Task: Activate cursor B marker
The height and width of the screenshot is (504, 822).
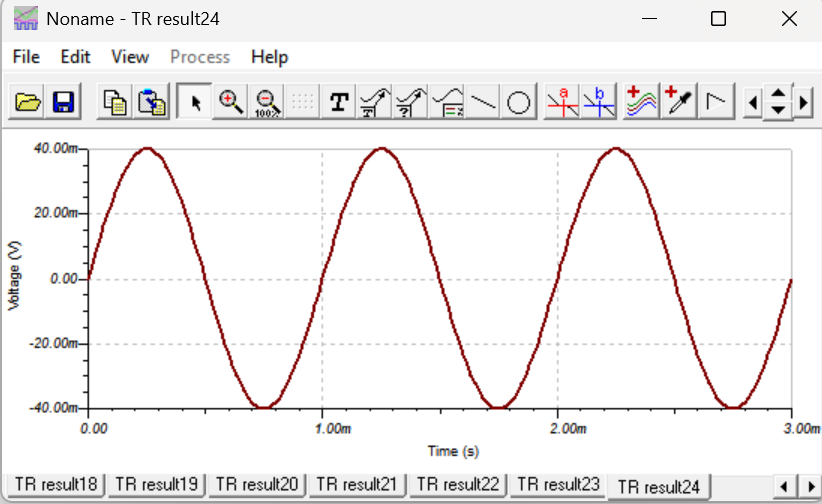Action: click(598, 101)
